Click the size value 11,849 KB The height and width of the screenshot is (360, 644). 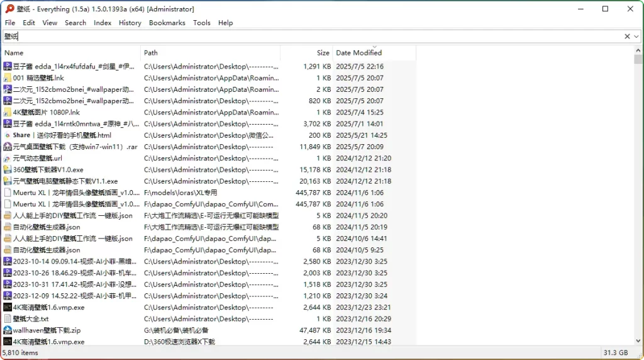click(315, 147)
